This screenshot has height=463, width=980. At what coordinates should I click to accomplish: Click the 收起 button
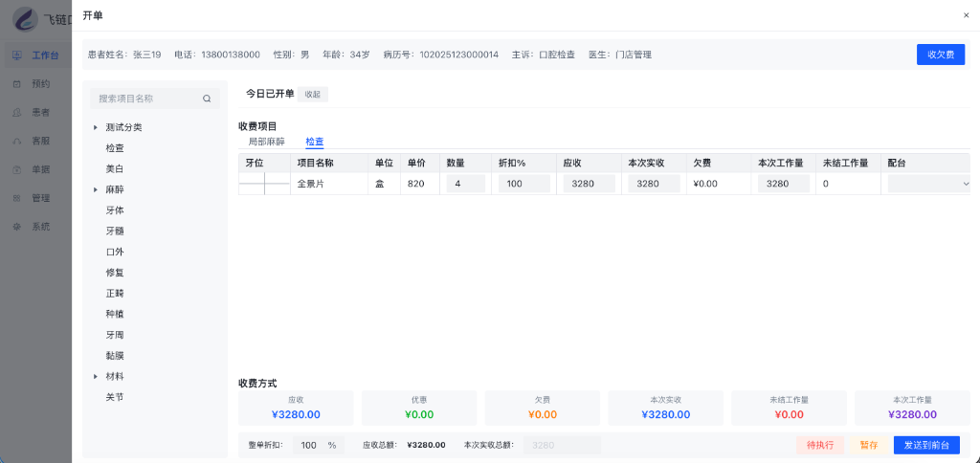[x=313, y=95]
